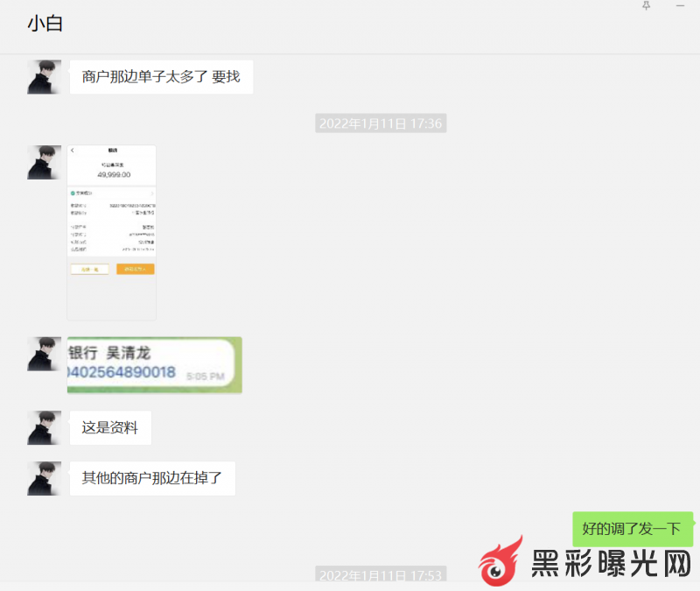Viewport: 700px width, 591px height.
Task: Open the 49,999.00 receipt screenshot thumbnail
Action: point(111,232)
